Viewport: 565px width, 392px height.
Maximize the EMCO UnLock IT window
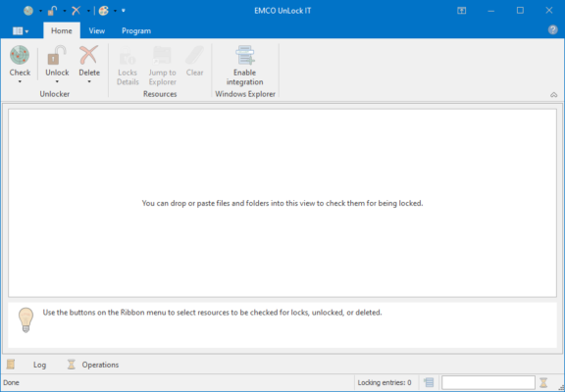point(520,11)
